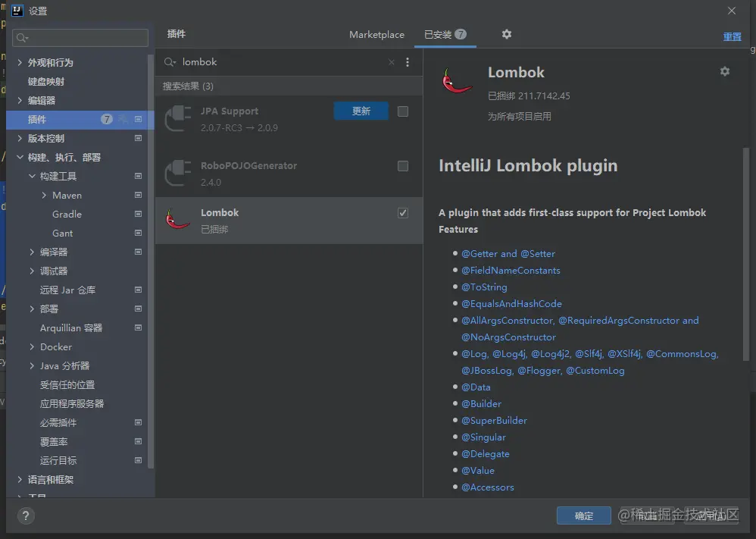Select 键盘映射 in settings tree
Screen dimensions: 756x539
click(x=45, y=82)
